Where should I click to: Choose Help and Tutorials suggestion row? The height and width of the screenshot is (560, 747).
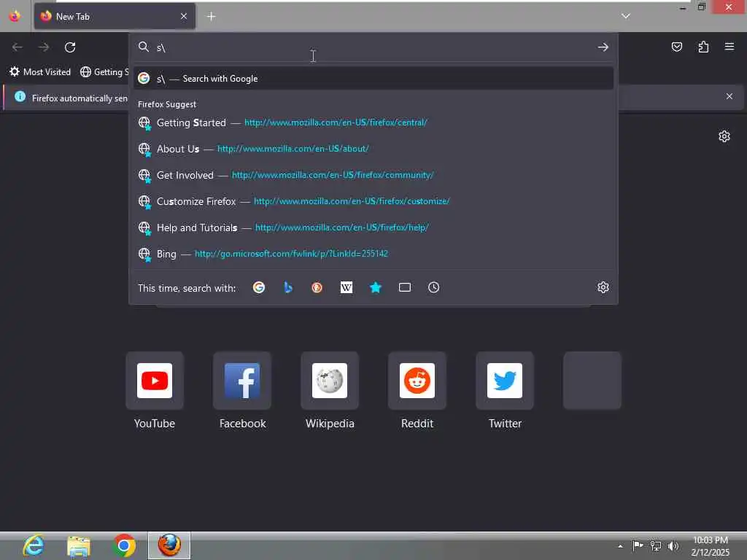tap(373, 227)
